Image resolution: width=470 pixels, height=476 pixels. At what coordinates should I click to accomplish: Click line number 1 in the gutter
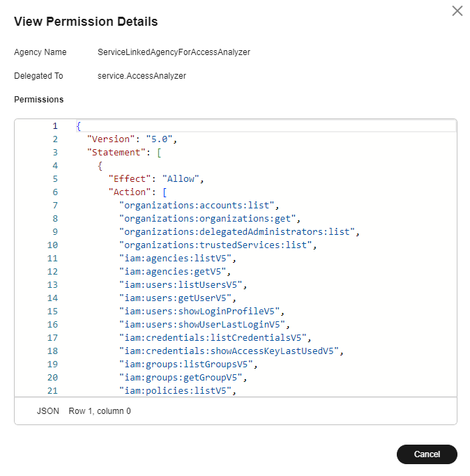coord(54,126)
